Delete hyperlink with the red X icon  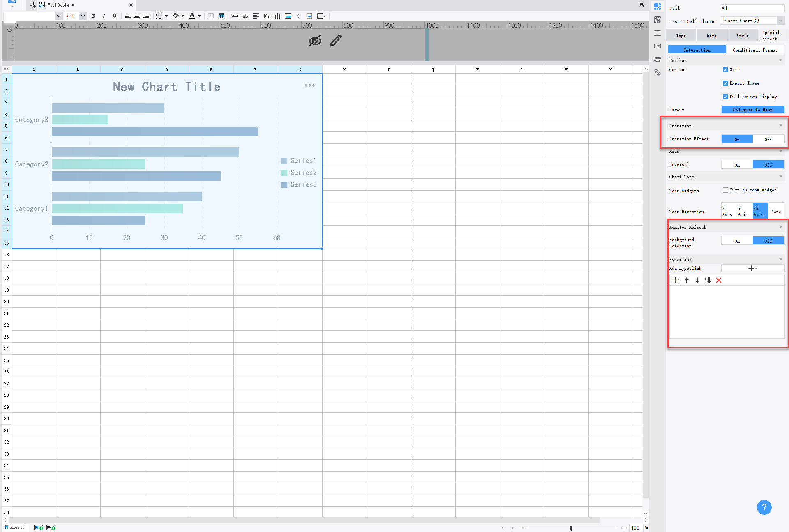(x=719, y=280)
